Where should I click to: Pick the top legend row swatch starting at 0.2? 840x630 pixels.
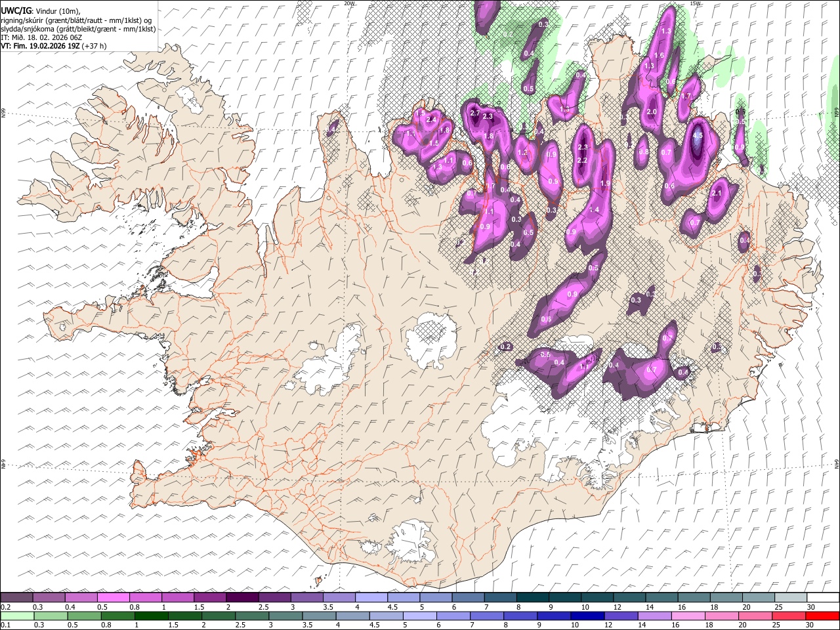tap(16, 598)
